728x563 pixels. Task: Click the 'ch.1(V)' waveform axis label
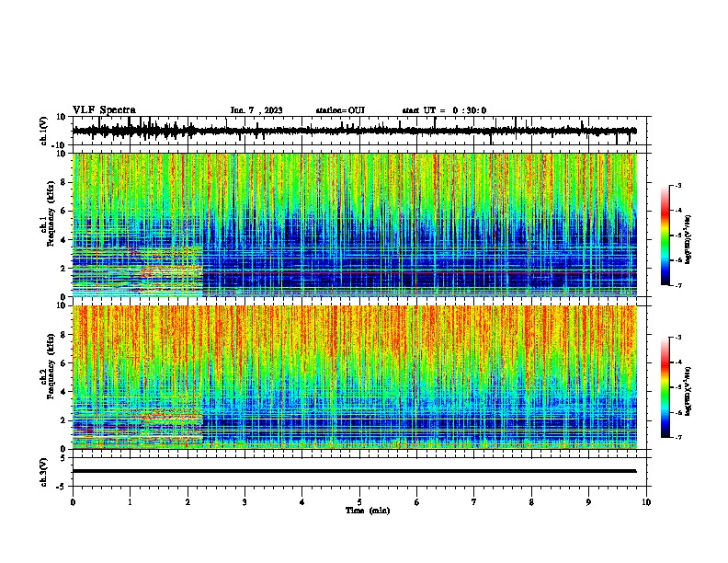click(44, 131)
